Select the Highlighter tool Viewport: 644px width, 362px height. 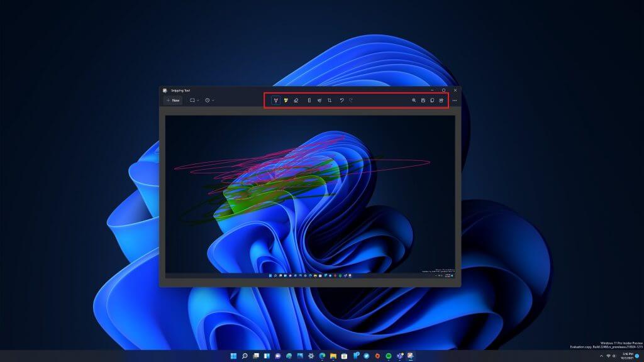(x=287, y=100)
